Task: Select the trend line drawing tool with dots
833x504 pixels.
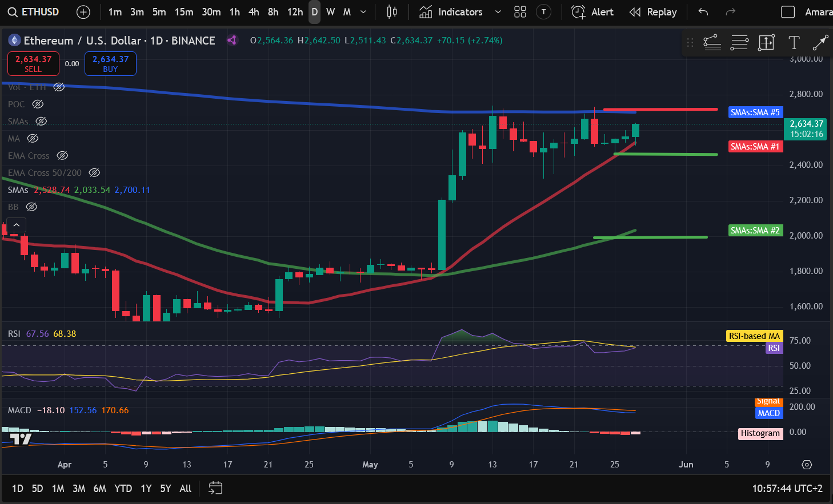Action: (712, 42)
